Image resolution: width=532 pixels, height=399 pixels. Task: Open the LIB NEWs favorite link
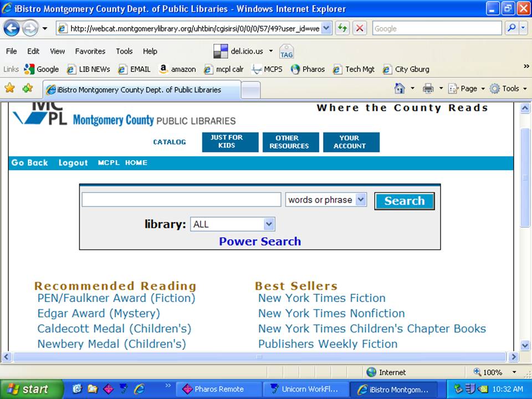(x=88, y=69)
